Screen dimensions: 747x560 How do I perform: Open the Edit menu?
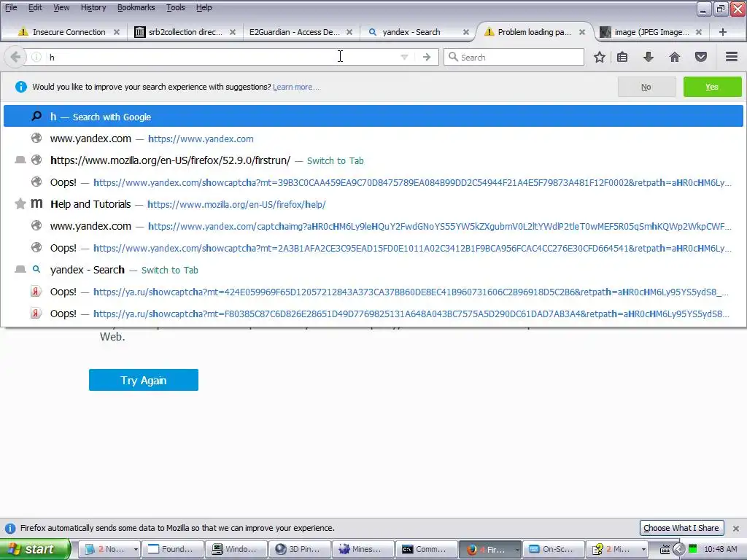[35, 7]
